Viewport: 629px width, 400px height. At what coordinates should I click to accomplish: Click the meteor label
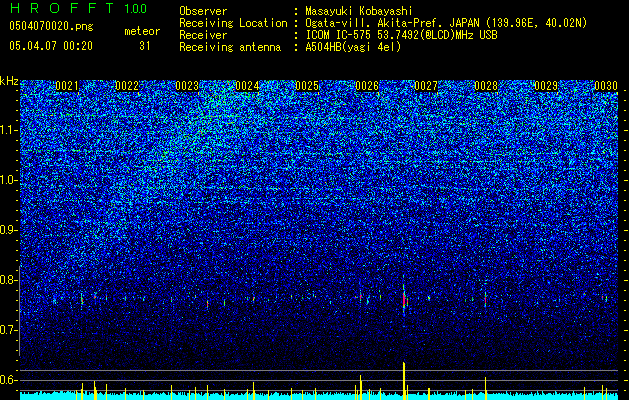[x=142, y=31]
